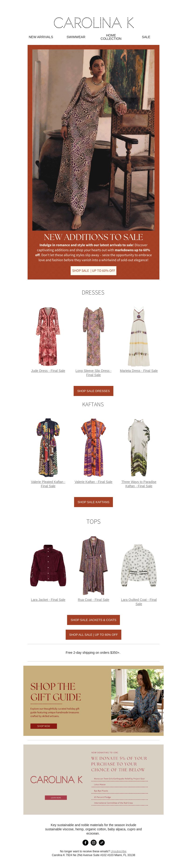The height and width of the screenshot is (868, 187).
Task: Open the Facebook social icon
Action: point(85,843)
